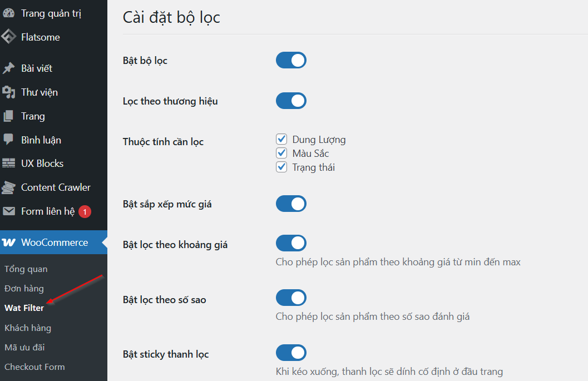588x381 pixels.
Task: Select Wat Filter in the WooCommerce submenu
Action: point(24,308)
